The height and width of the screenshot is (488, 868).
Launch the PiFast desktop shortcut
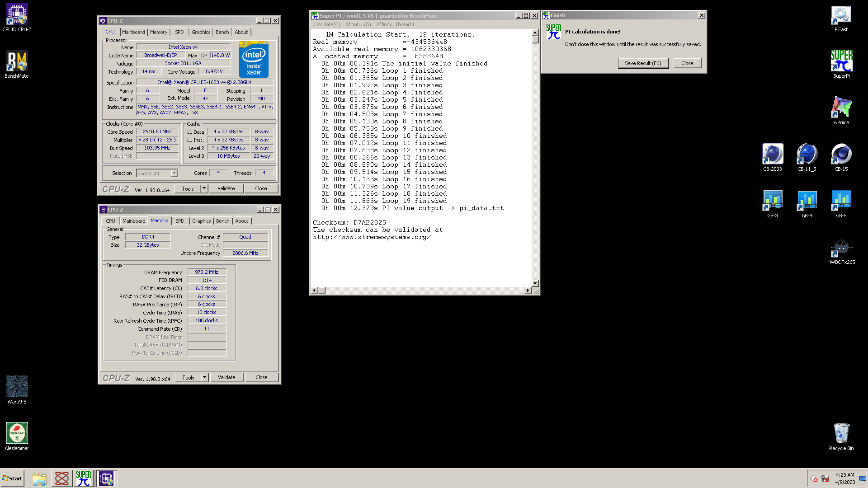tap(841, 18)
